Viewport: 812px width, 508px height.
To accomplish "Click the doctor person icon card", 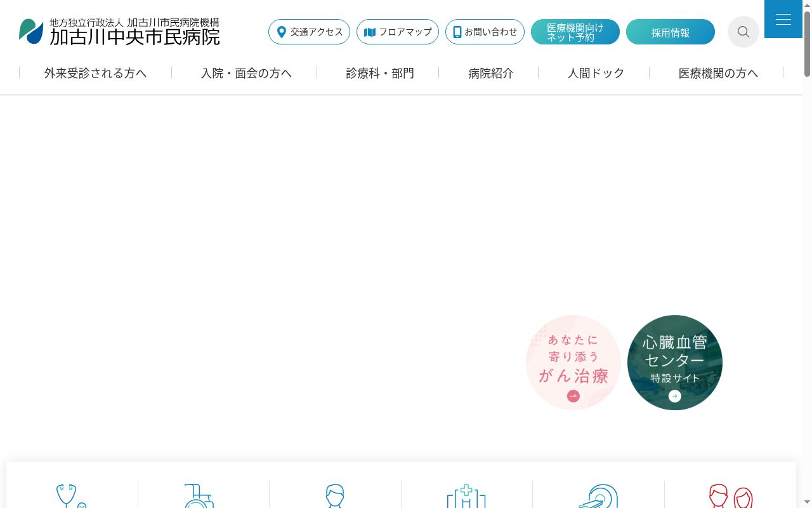I will tap(335, 496).
